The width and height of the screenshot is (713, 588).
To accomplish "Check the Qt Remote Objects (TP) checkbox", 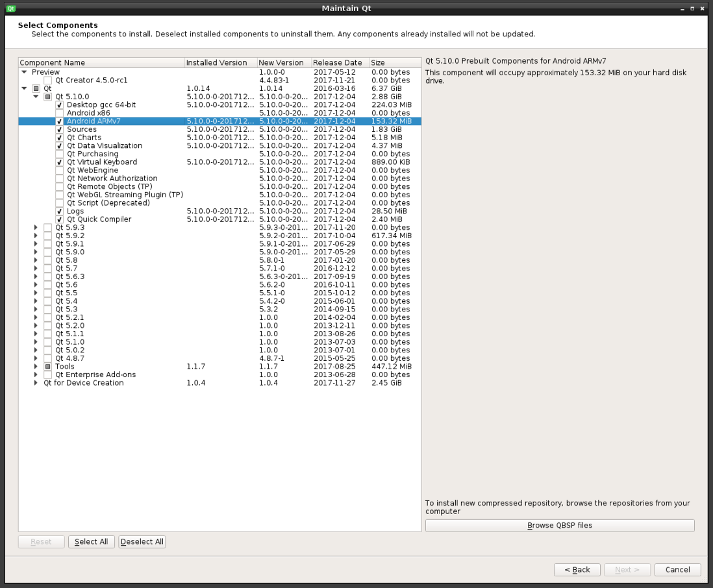I will [x=59, y=187].
